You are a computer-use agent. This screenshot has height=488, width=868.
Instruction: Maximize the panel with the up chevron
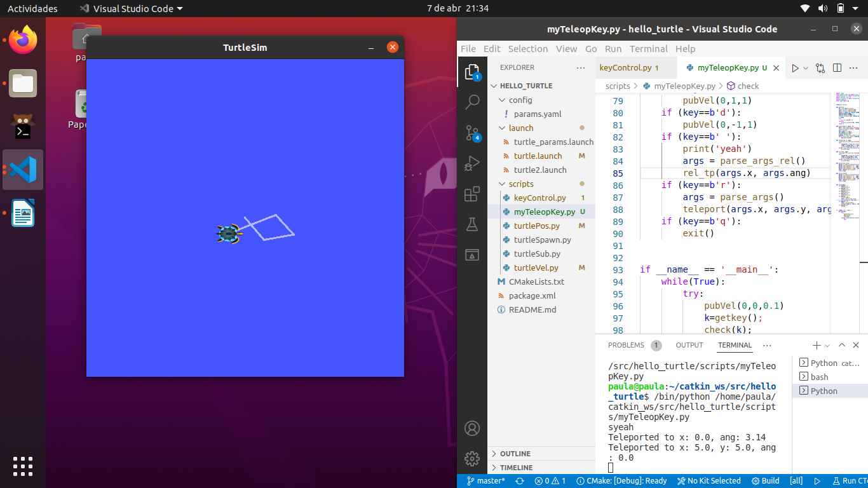[x=842, y=345]
